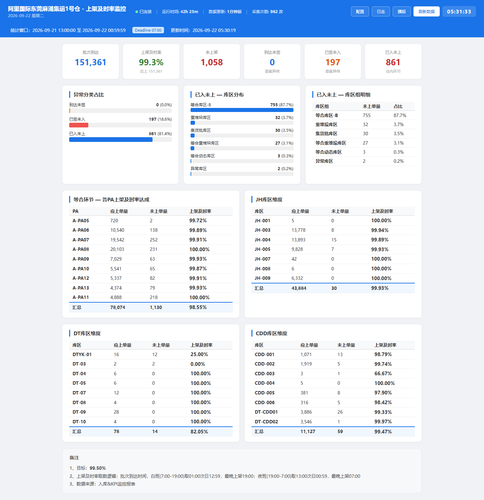The height and width of the screenshot is (500, 484).
Task: Select row JH-008 in JH table
Action: [333, 269]
